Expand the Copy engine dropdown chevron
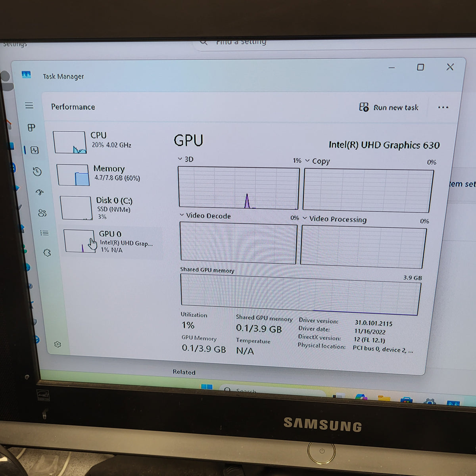The image size is (476, 476). point(307,161)
